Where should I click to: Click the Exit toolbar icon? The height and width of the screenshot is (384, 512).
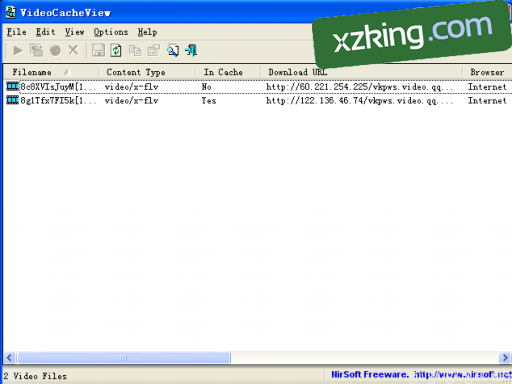191,51
